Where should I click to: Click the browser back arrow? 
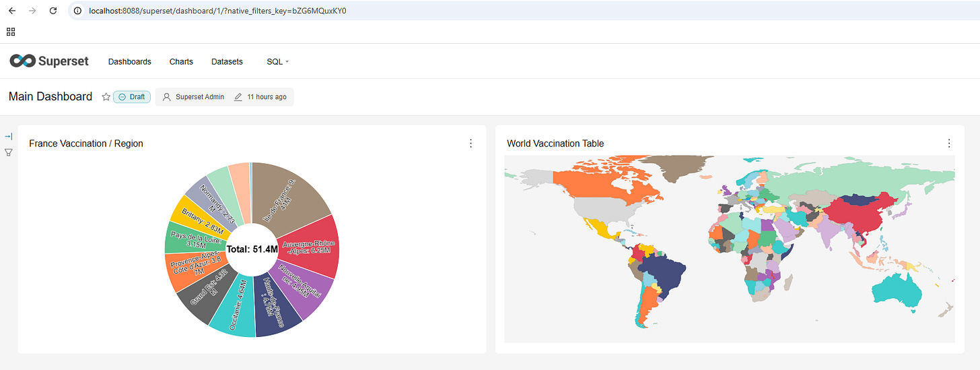(11, 11)
